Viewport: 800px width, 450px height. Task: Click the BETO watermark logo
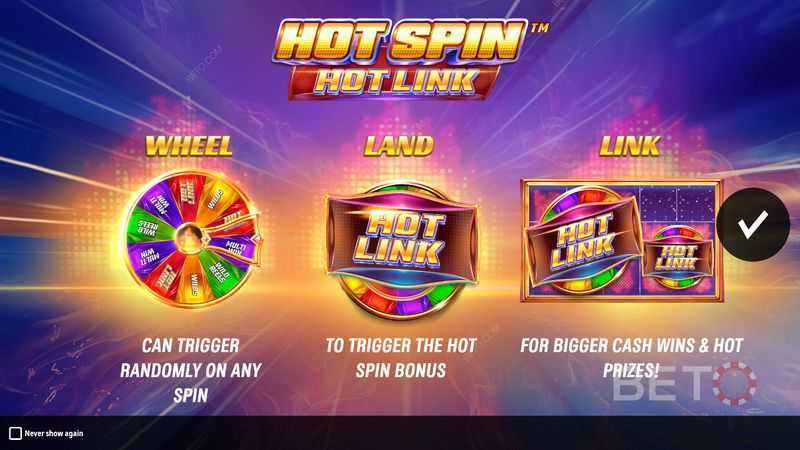685,384
